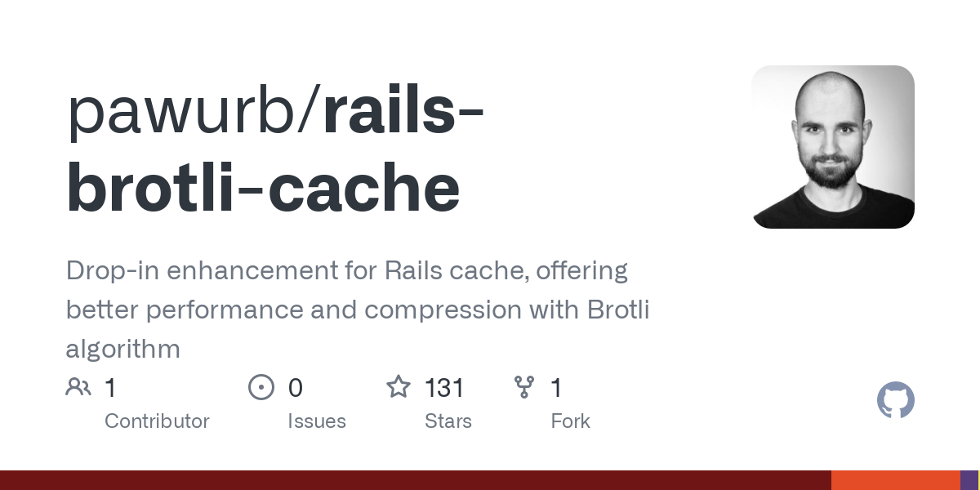Click the small purple language bar segment
This screenshot has height=490, width=980.
point(969,480)
